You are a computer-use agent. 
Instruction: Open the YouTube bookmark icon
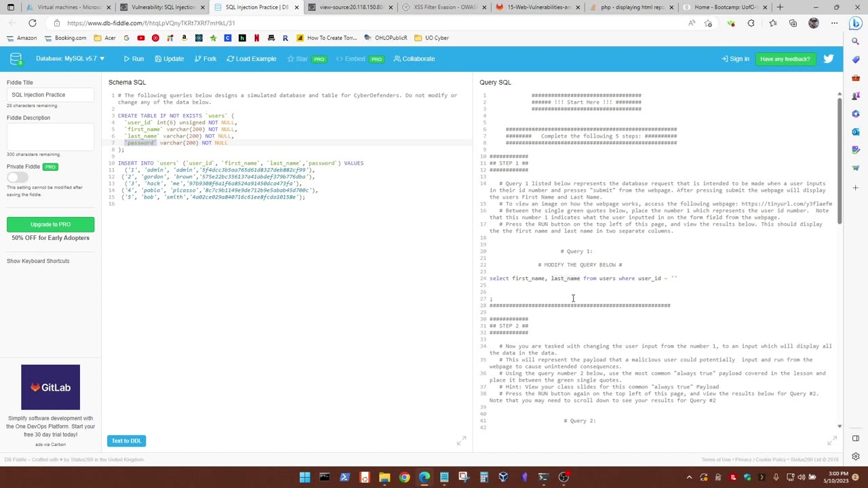[141, 38]
